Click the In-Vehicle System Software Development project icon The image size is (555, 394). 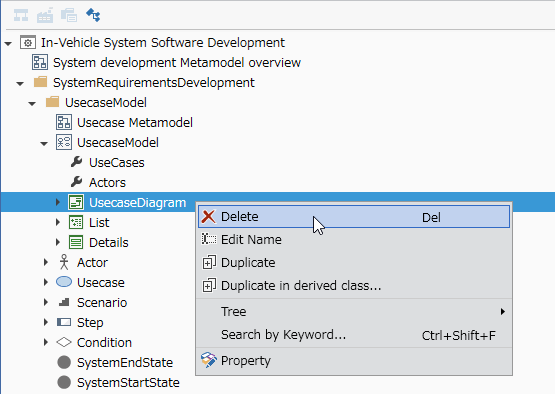coord(28,42)
